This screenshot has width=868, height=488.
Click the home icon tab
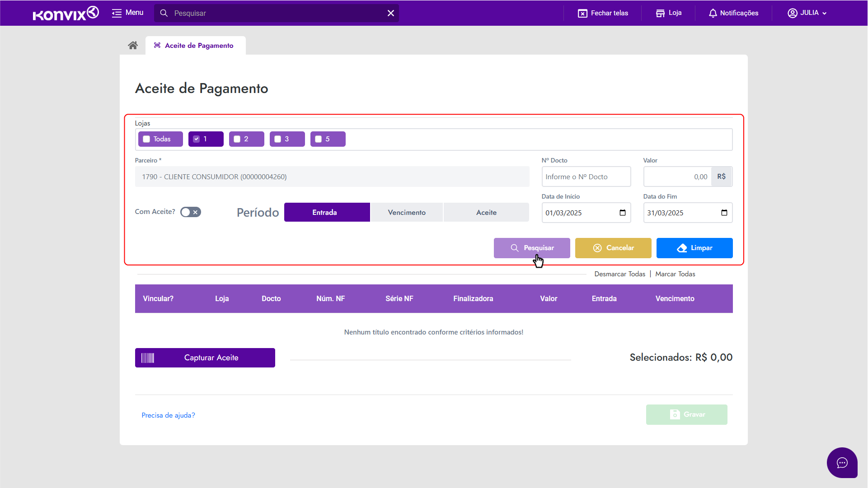point(132,46)
